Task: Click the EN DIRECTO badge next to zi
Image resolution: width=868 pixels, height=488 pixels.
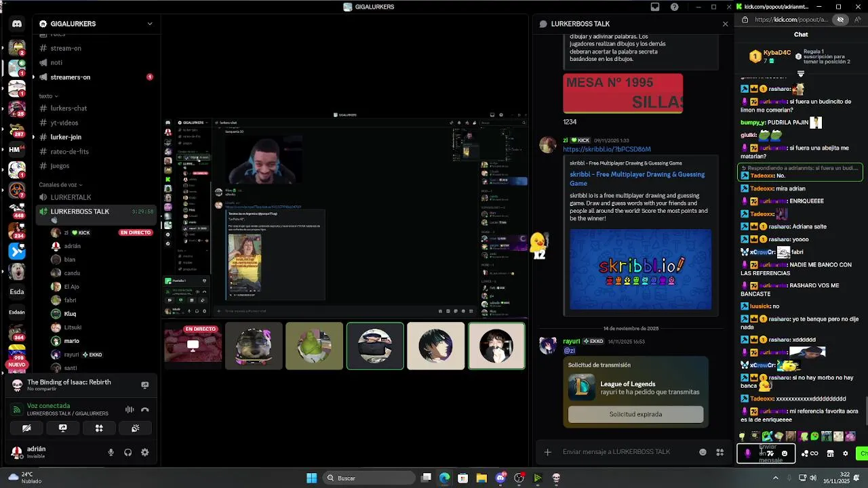Action: (x=136, y=232)
